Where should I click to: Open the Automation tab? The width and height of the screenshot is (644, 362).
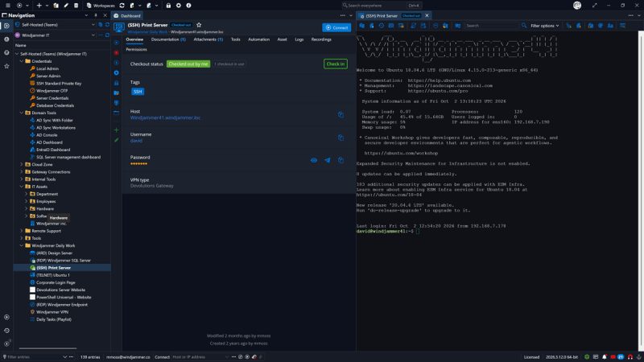(x=258, y=39)
